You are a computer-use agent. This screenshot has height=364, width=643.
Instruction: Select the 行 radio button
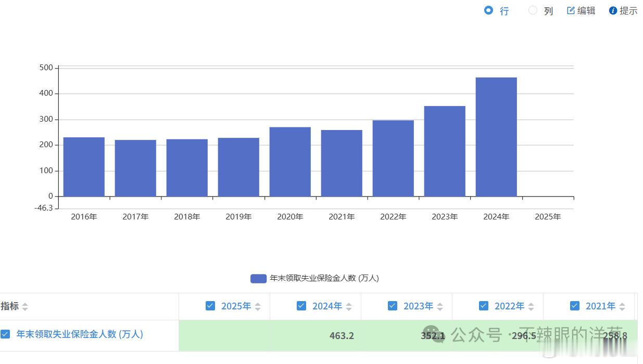pyautogui.click(x=488, y=10)
